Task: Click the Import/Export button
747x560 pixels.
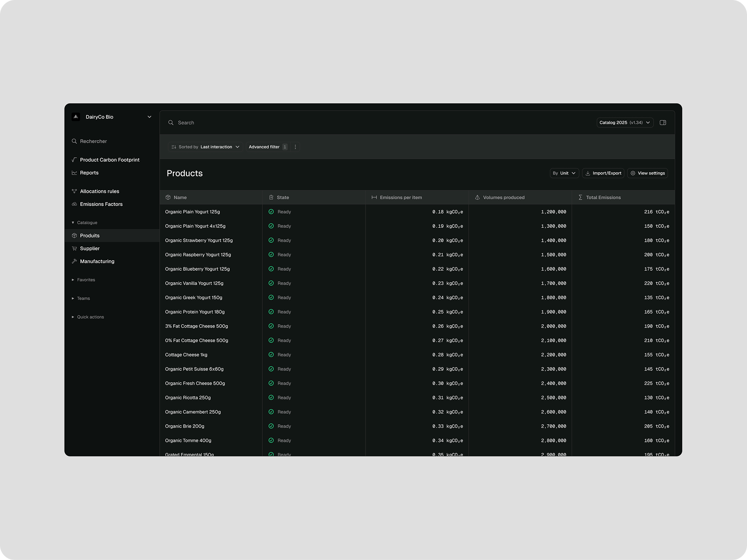Action: coord(603,173)
